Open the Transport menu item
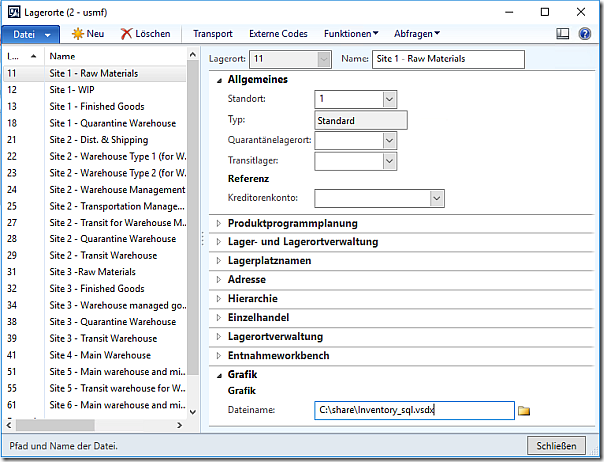The image size is (604, 462). point(213,34)
